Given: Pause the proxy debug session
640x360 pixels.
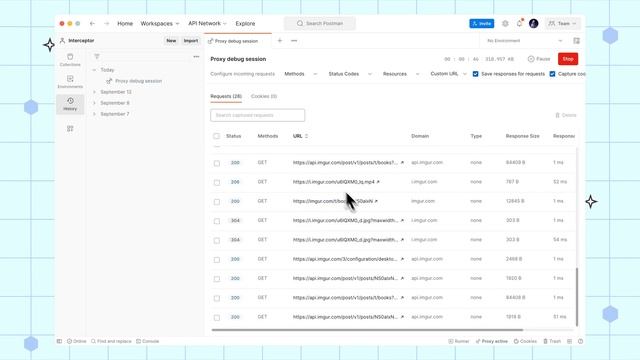Looking at the screenshot, I should coord(539,59).
